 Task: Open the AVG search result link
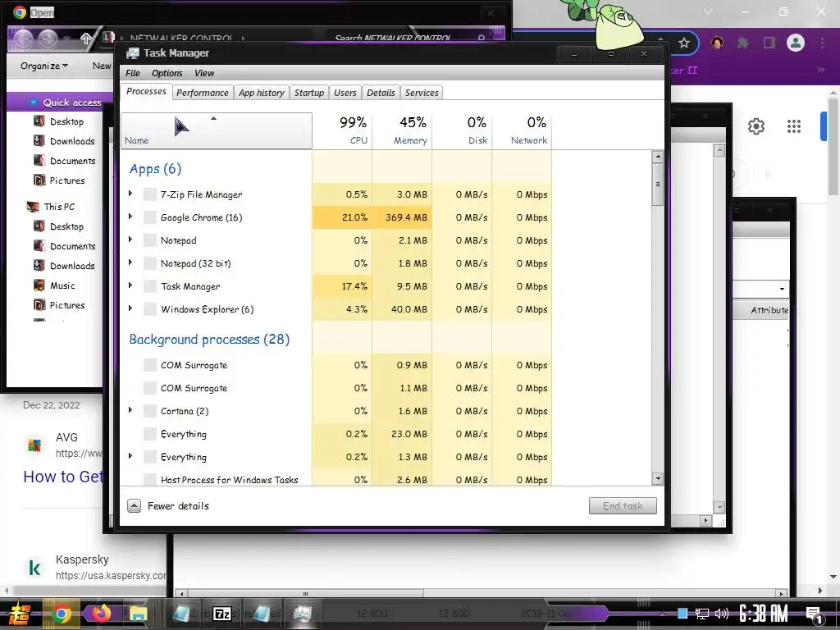coord(62,477)
